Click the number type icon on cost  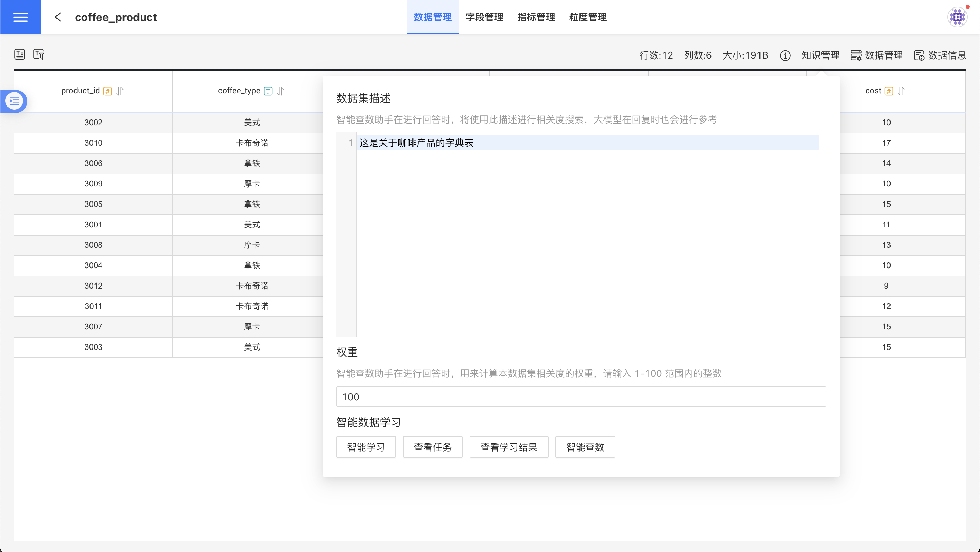pos(889,91)
